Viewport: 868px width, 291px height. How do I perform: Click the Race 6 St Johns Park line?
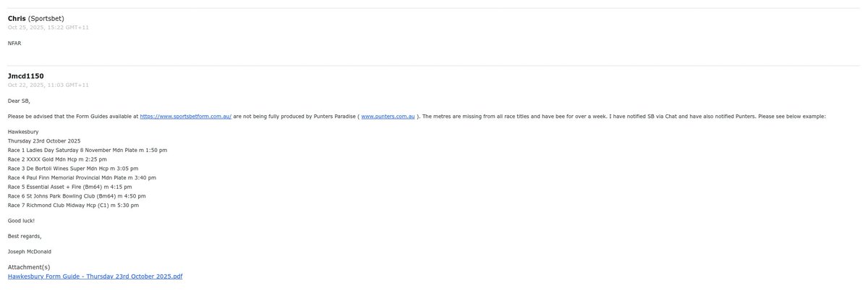(77, 196)
